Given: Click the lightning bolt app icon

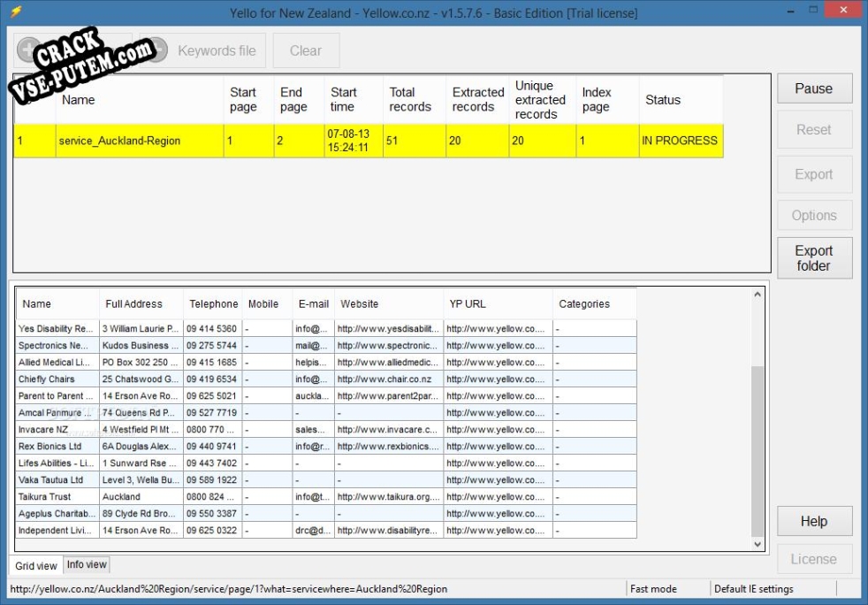Looking at the screenshot, I should pos(16,11).
